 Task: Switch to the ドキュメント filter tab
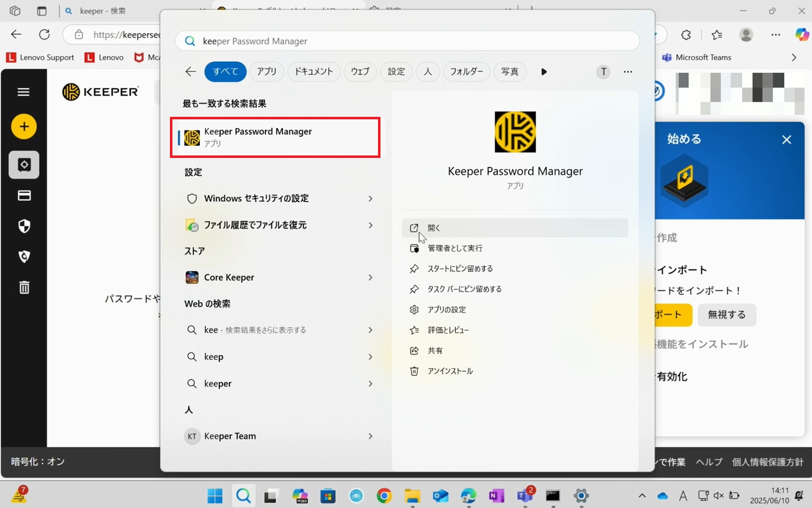313,71
